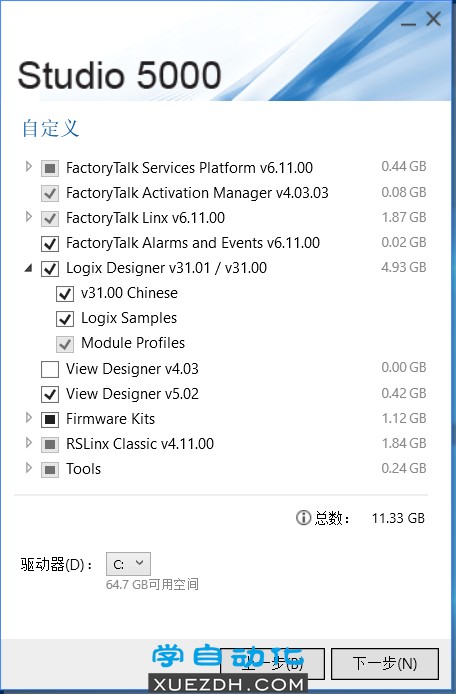
Task: Open the drive C: dropdown
Action: pyautogui.click(x=128, y=564)
